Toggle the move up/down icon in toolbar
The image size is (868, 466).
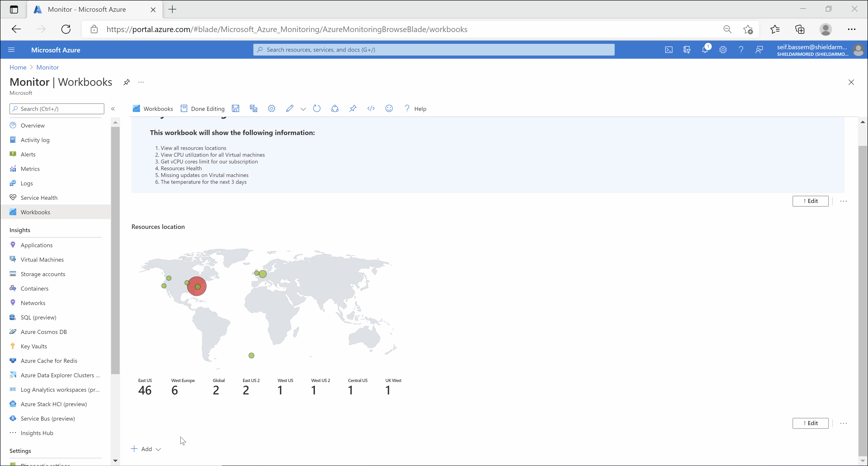[303, 108]
